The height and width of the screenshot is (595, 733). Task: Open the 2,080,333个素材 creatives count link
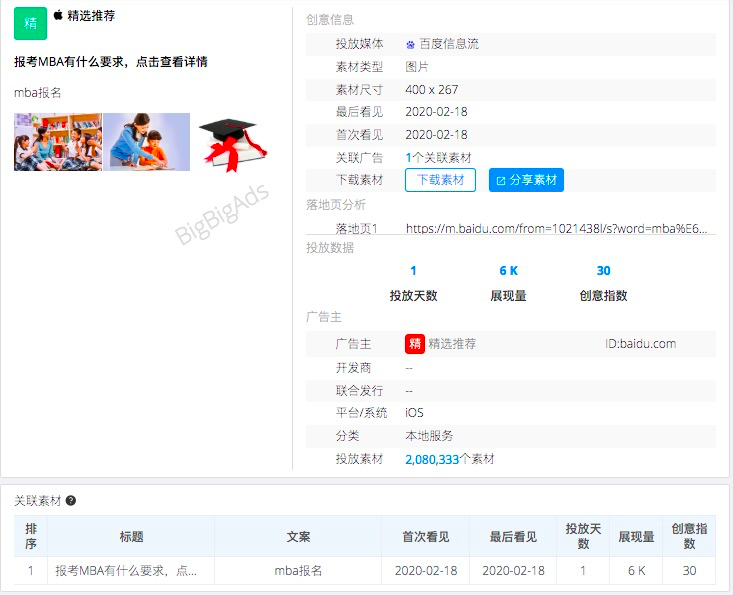tap(450, 459)
